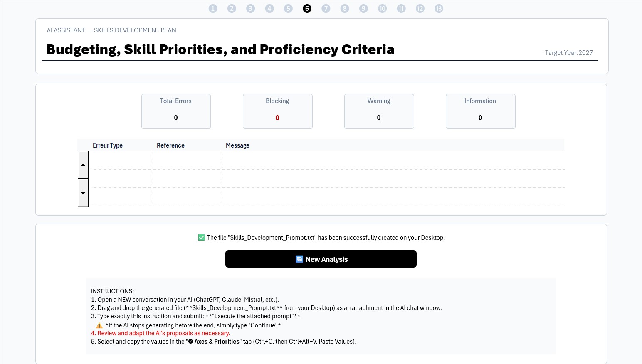Click the green checkmark success icon

point(201,238)
